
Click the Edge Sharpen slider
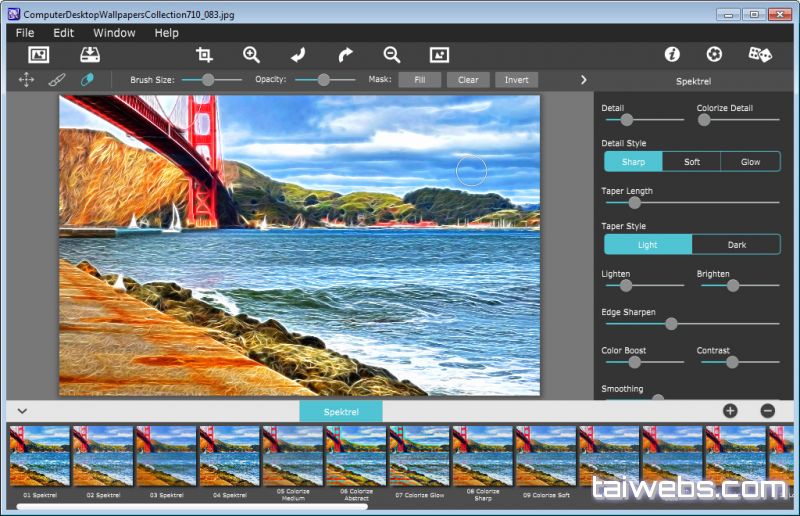671,324
